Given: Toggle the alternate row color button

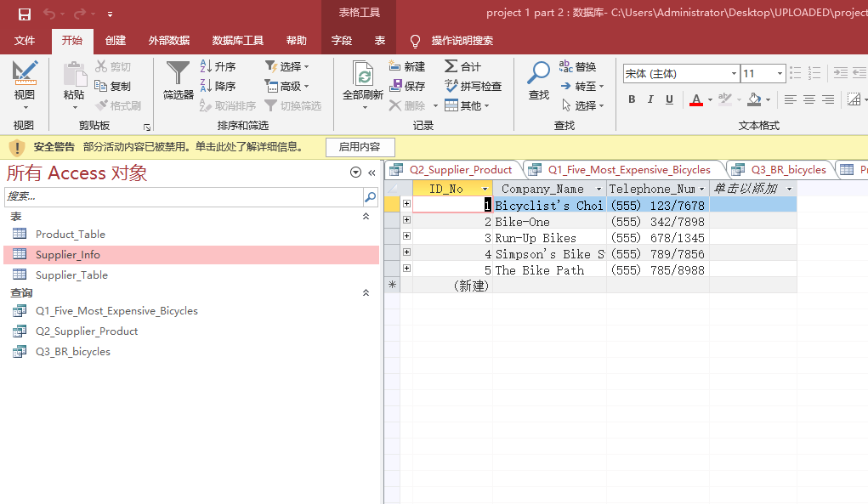Looking at the screenshot, I should pyautogui.click(x=856, y=99).
